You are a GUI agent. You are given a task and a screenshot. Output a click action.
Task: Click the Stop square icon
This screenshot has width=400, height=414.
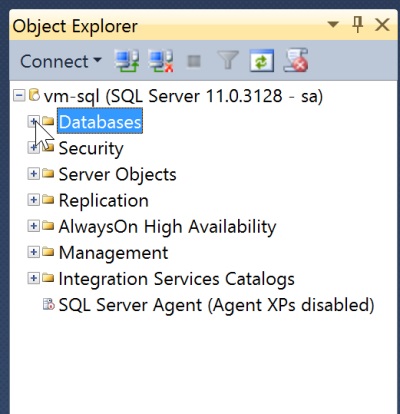[x=194, y=61]
